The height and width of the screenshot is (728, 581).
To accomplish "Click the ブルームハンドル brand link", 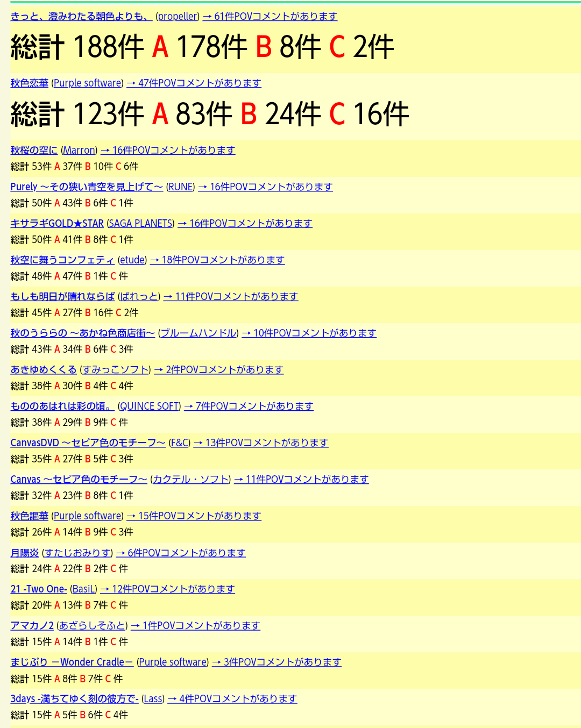I will click(x=198, y=333).
